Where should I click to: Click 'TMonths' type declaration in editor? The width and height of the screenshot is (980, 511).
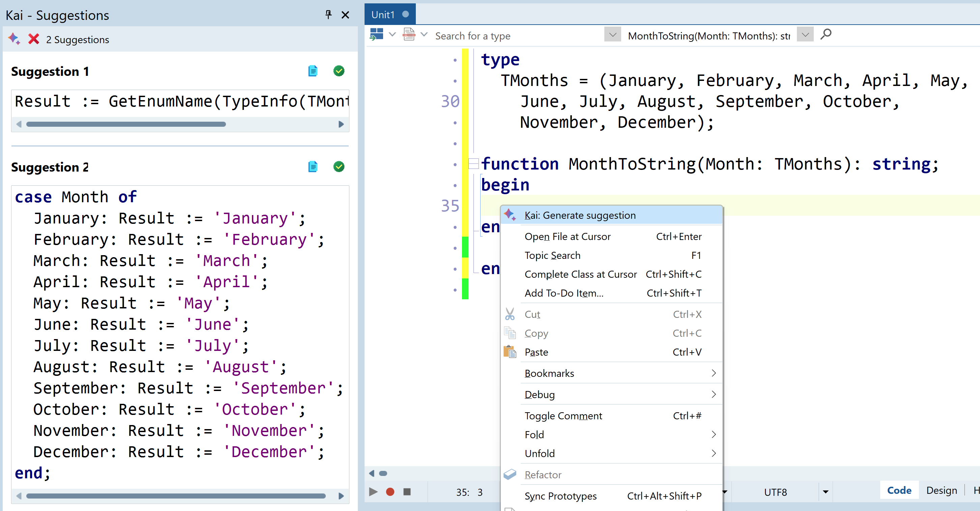pos(534,80)
